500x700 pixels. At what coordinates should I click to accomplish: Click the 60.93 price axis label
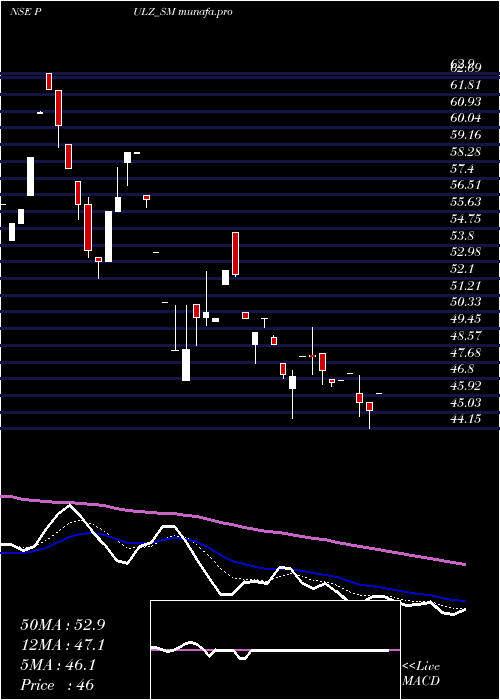[x=466, y=102]
